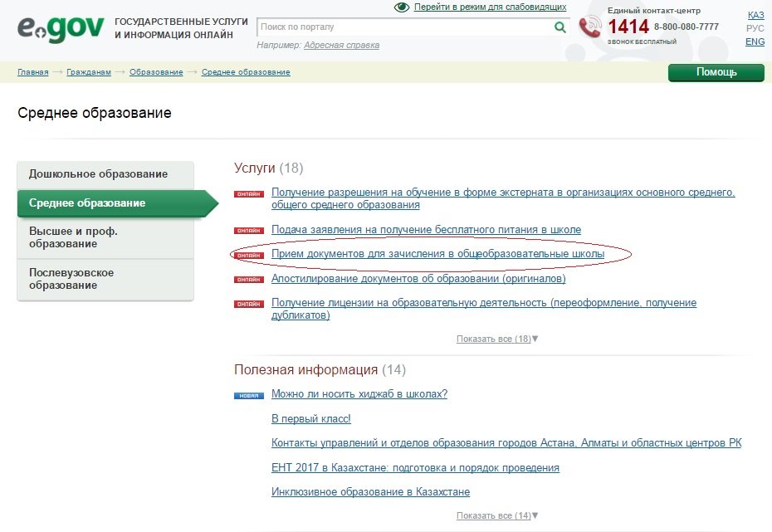Screen dimensions: 772x532
Task: Click the eye icon for visually impaired mode
Action: coord(402,7)
